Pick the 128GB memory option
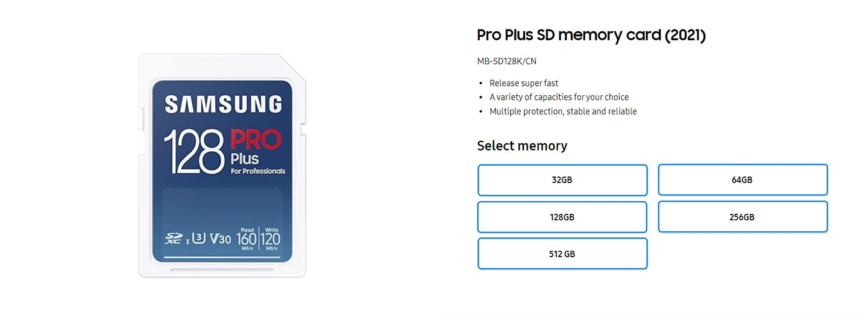Screen dimensions: 868x315 click(562, 217)
